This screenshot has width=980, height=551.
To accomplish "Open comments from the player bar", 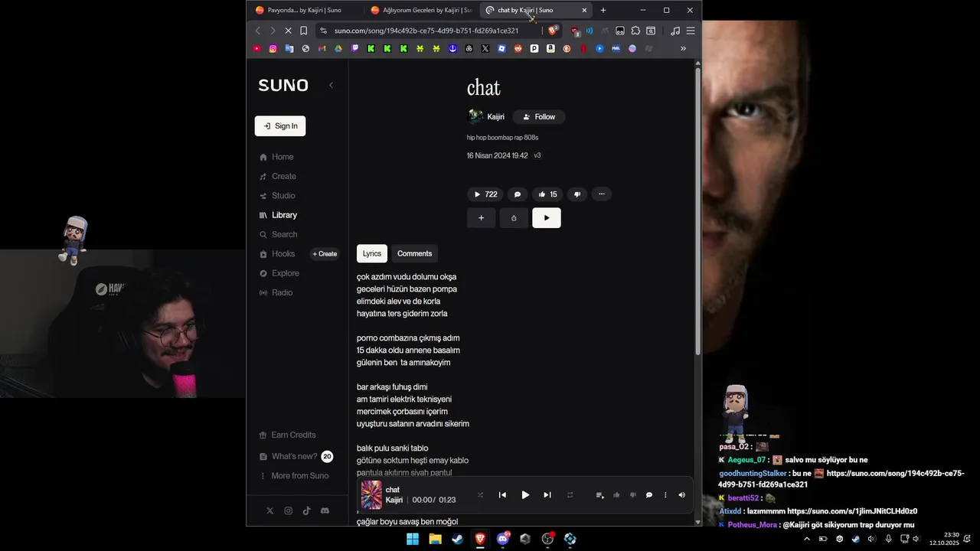I will [649, 495].
